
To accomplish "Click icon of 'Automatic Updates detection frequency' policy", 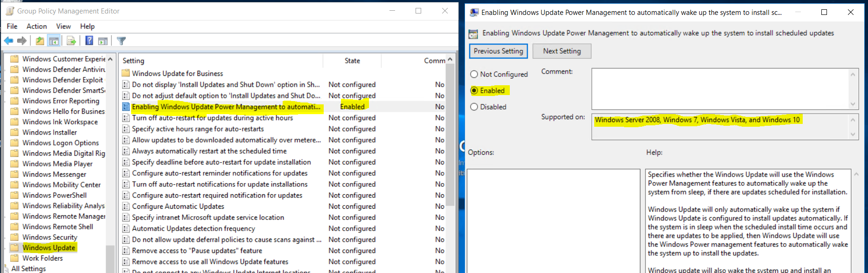I will (x=125, y=229).
